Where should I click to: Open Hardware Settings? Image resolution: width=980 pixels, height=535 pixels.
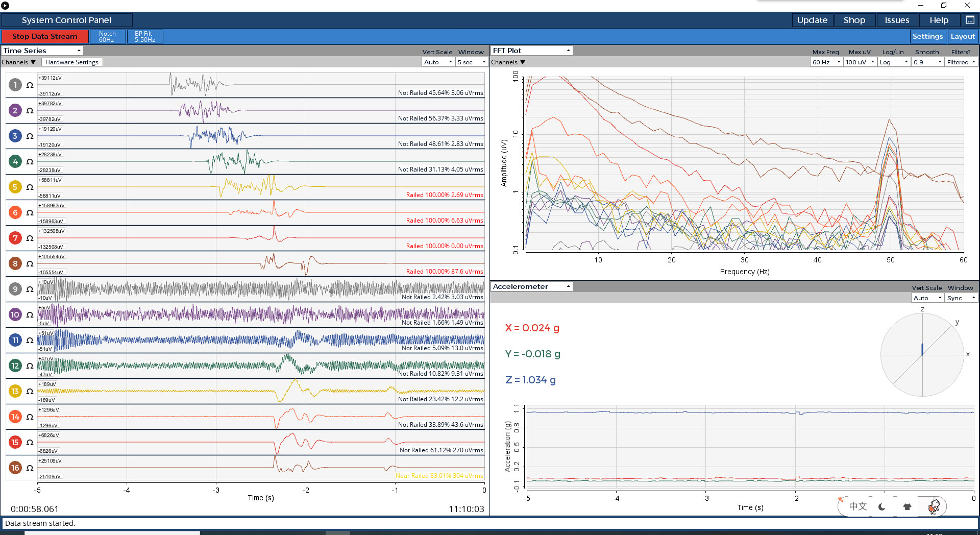[x=71, y=62]
